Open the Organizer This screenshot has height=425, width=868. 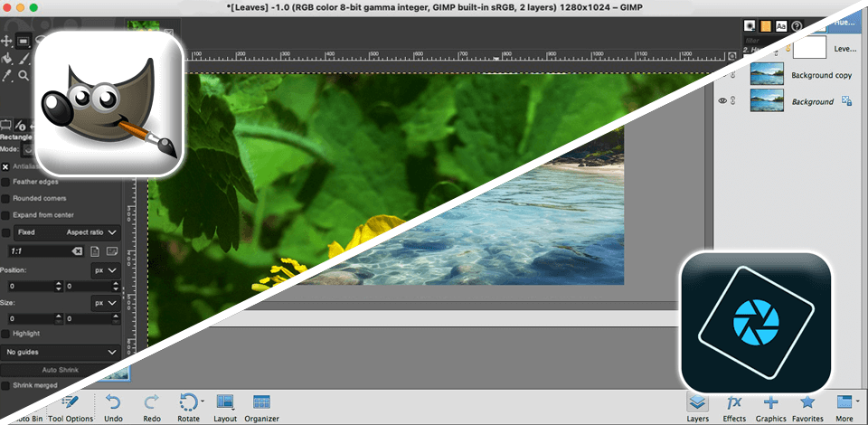(261, 409)
